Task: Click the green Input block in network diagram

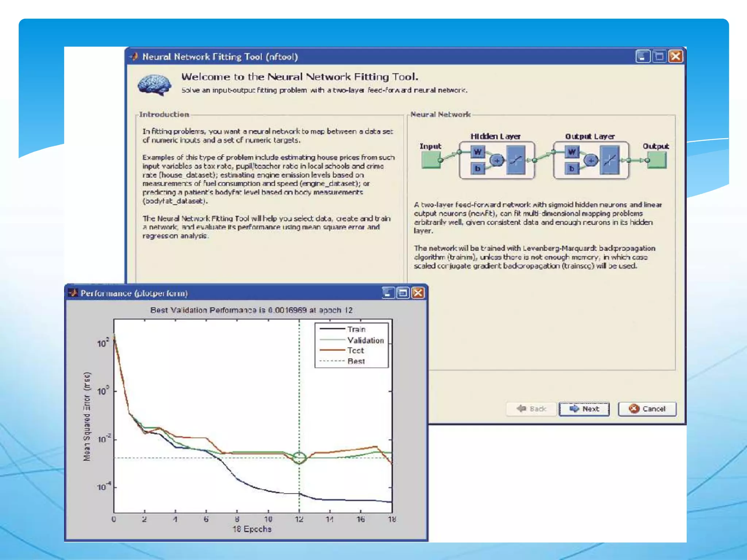Action: pyautogui.click(x=431, y=160)
